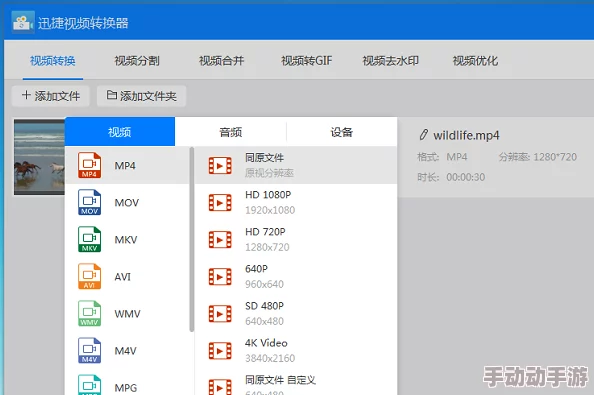Select the WMV format icon
This screenshot has height=395, width=594.
tap(89, 314)
